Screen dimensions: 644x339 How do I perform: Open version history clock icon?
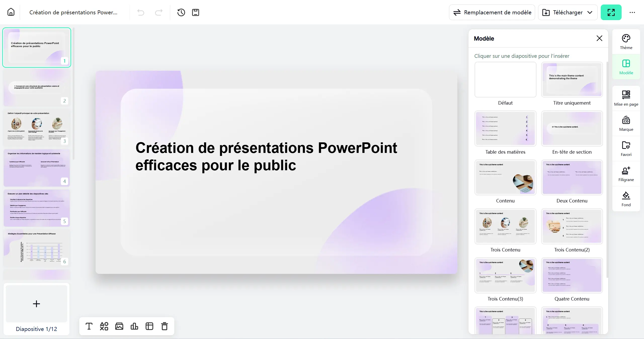181,12
